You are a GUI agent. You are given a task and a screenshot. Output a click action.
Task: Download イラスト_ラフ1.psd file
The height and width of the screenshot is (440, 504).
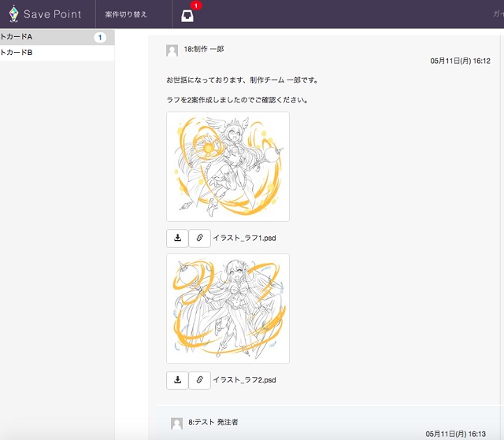(x=177, y=238)
